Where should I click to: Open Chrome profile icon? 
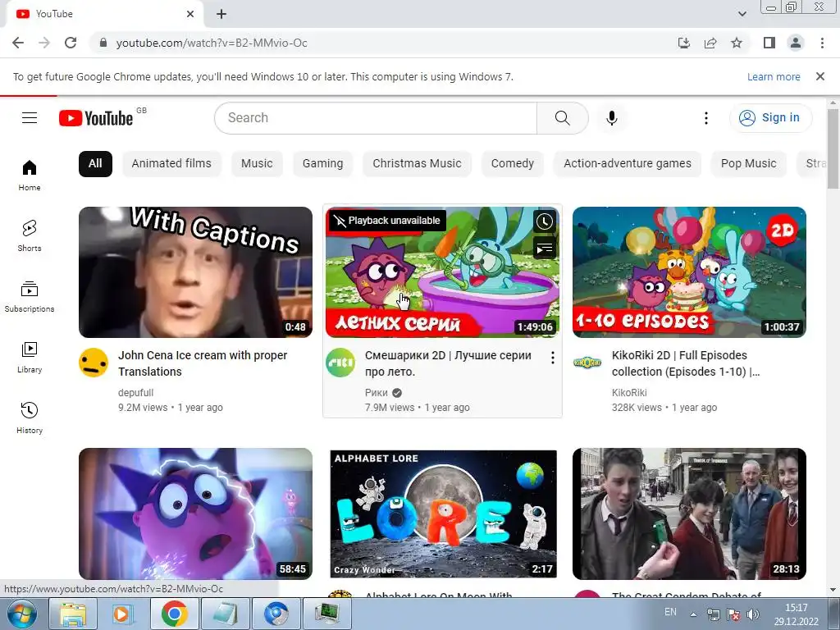(x=796, y=43)
